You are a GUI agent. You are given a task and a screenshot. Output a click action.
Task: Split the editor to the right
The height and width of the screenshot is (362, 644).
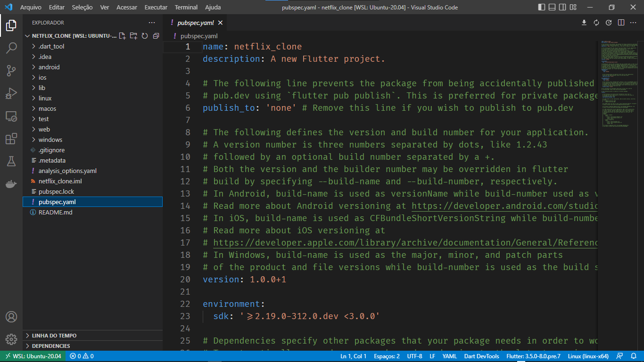(x=621, y=23)
